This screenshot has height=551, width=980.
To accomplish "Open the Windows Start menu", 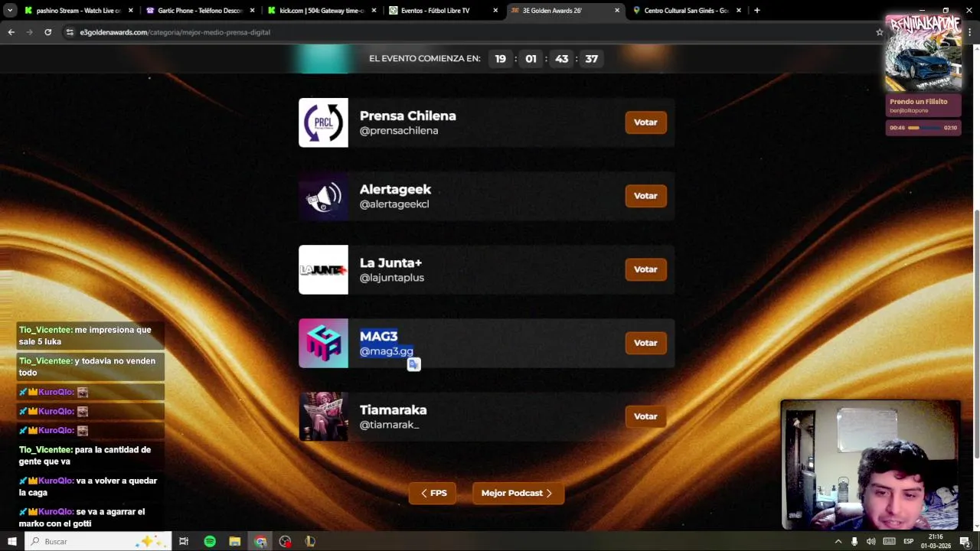I will [x=11, y=541].
